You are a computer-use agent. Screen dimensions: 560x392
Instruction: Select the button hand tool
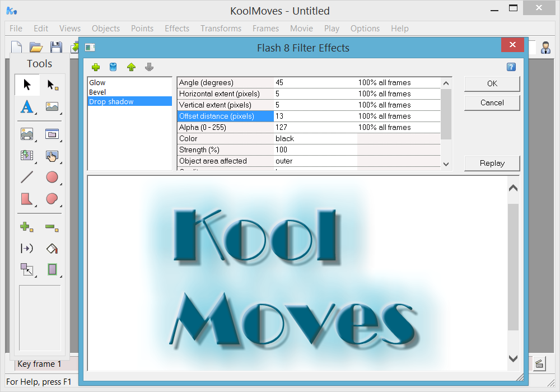pyautogui.click(x=53, y=156)
